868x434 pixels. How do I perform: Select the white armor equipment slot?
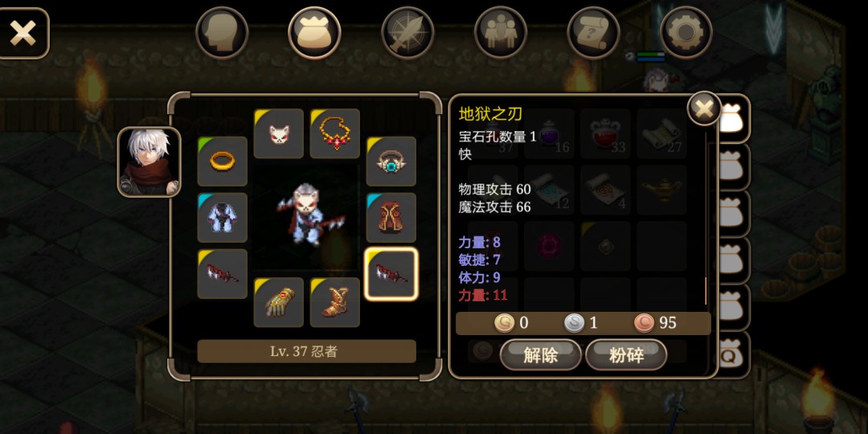pyautogui.click(x=222, y=218)
